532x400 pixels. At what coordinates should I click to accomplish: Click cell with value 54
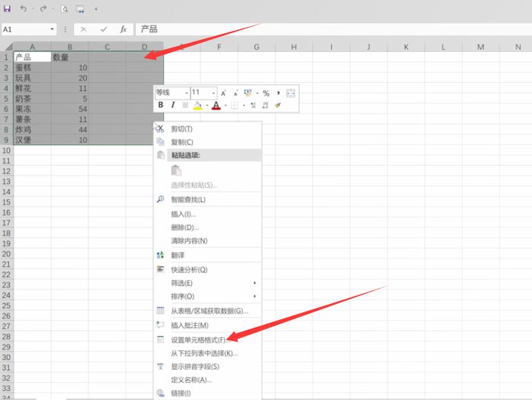[70, 109]
